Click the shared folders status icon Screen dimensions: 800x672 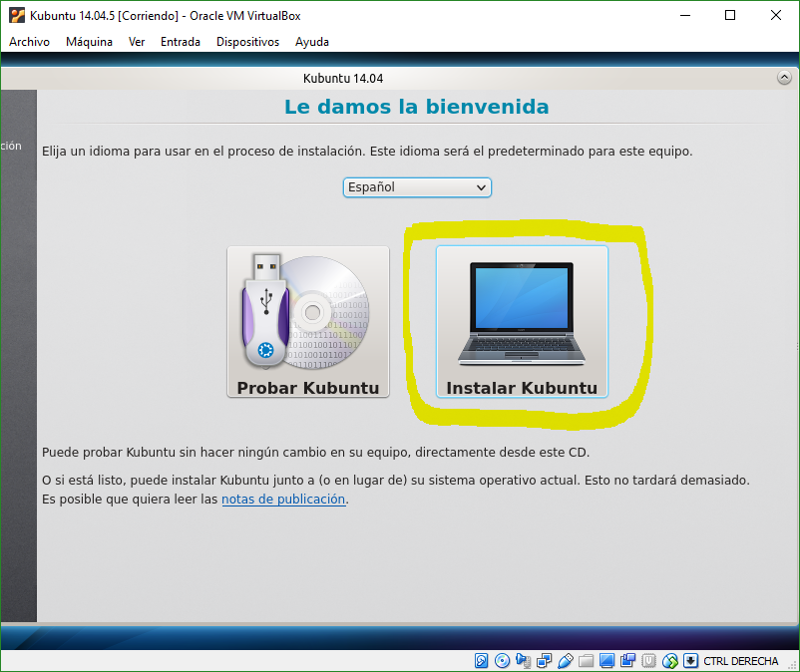tap(586, 661)
